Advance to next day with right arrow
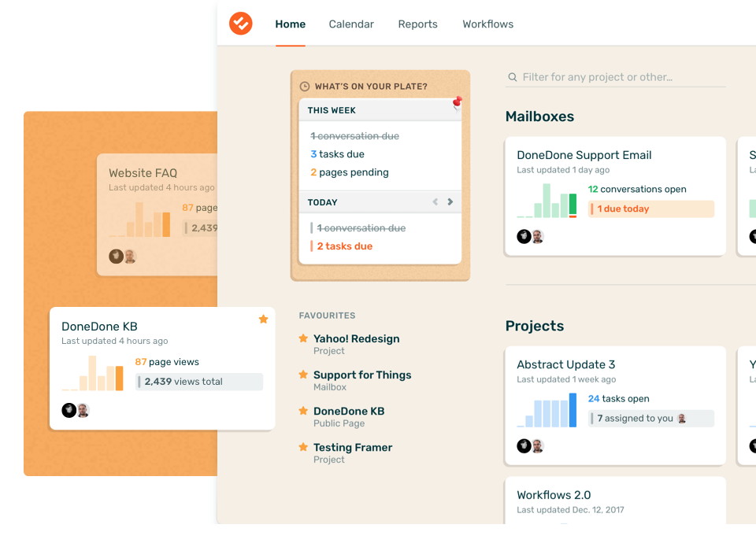The image size is (756, 543). [x=450, y=202]
